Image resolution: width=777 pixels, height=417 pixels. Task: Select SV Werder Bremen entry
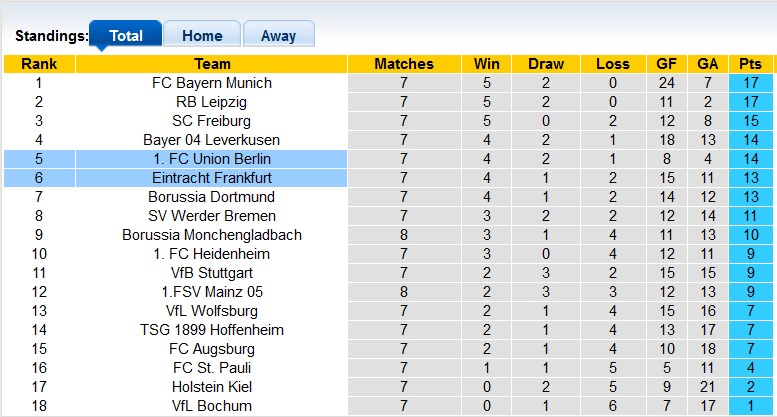click(x=212, y=216)
